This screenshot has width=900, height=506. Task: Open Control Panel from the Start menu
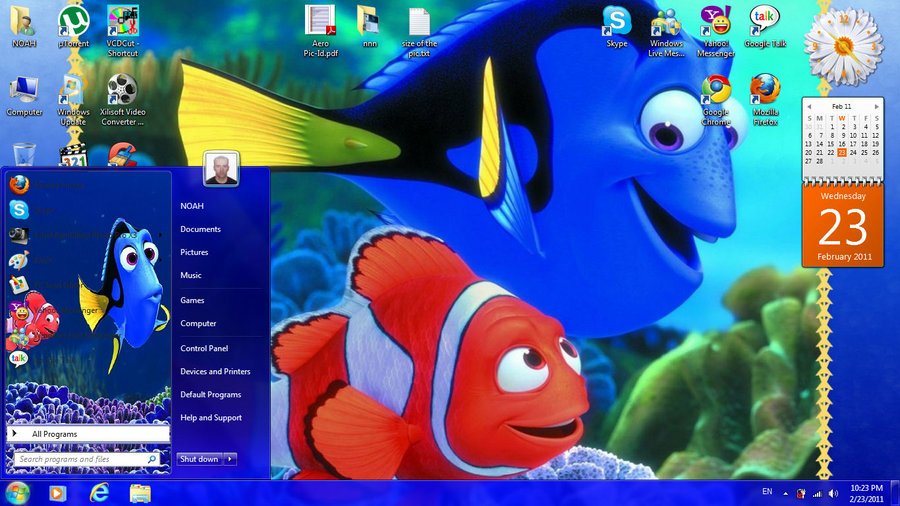click(204, 348)
